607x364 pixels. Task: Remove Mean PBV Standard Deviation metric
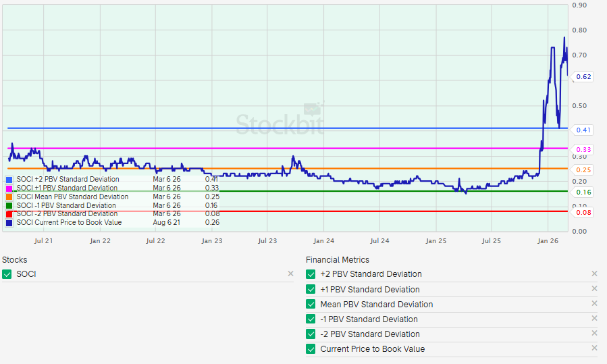(594, 304)
